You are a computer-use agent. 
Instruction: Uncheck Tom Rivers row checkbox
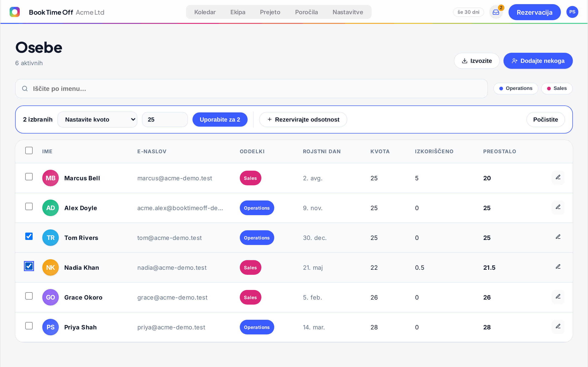point(29,236)
